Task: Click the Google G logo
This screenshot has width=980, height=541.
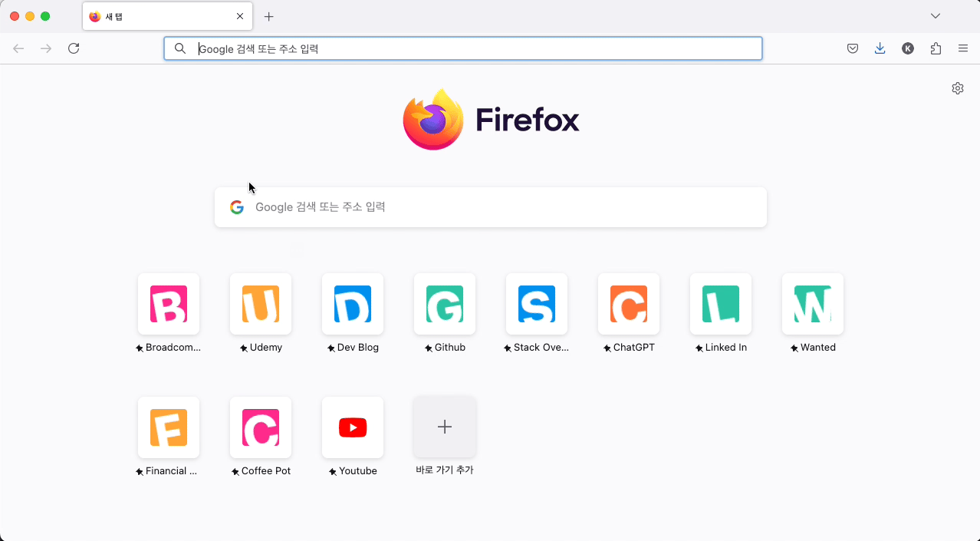Action: point(237,207)
